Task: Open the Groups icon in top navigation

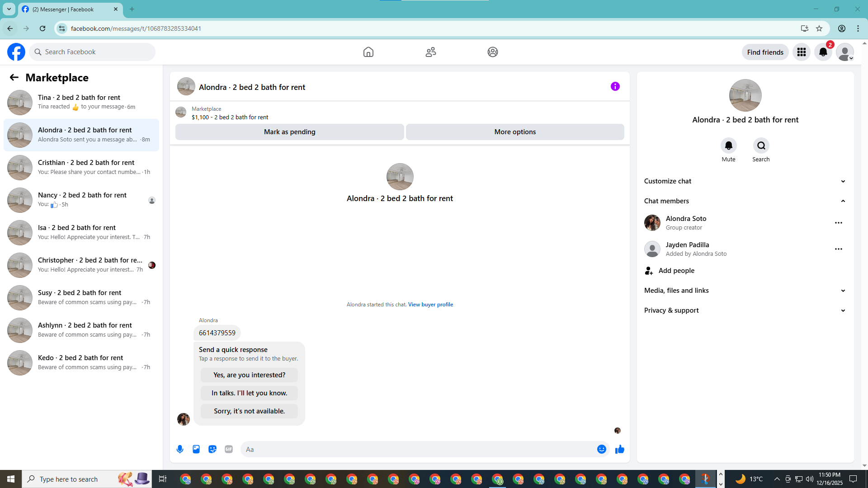Action: tap(493, 52)
